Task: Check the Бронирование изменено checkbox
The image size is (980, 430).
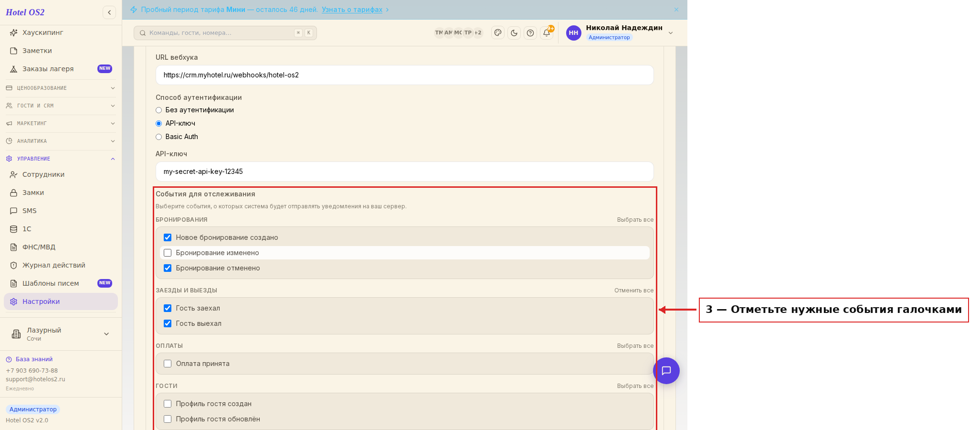Action: point(168,253)
